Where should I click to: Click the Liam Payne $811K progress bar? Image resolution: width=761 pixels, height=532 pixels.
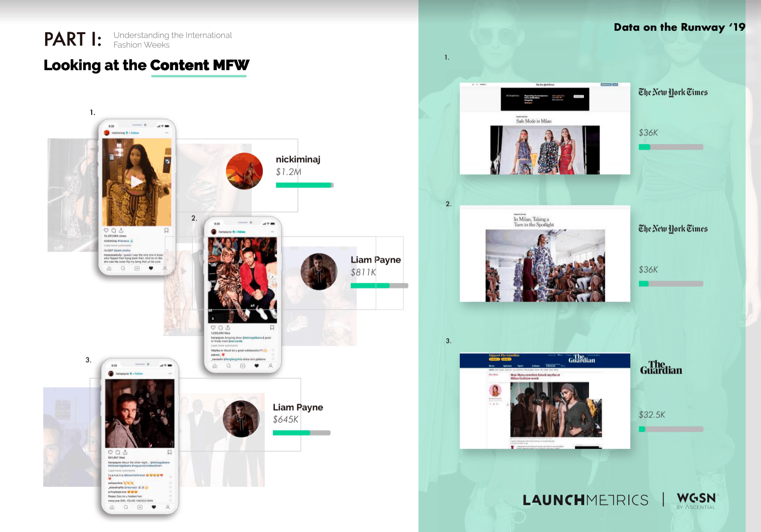380,286
